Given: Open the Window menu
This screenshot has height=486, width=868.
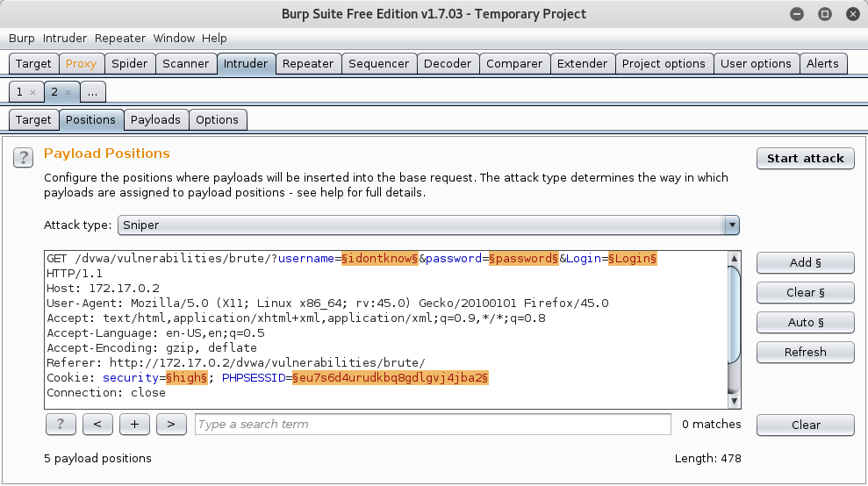Looking at the screenshot, I should pyautogui.click(x=174, y=39).
